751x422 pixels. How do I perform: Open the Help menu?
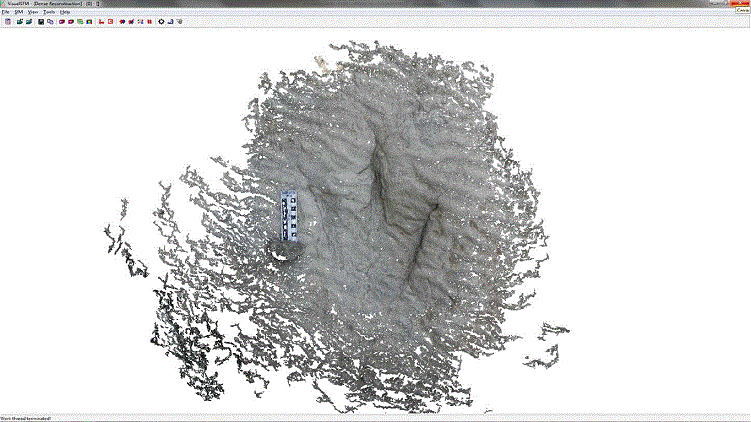pyautogui.click(x=64, y=12)
